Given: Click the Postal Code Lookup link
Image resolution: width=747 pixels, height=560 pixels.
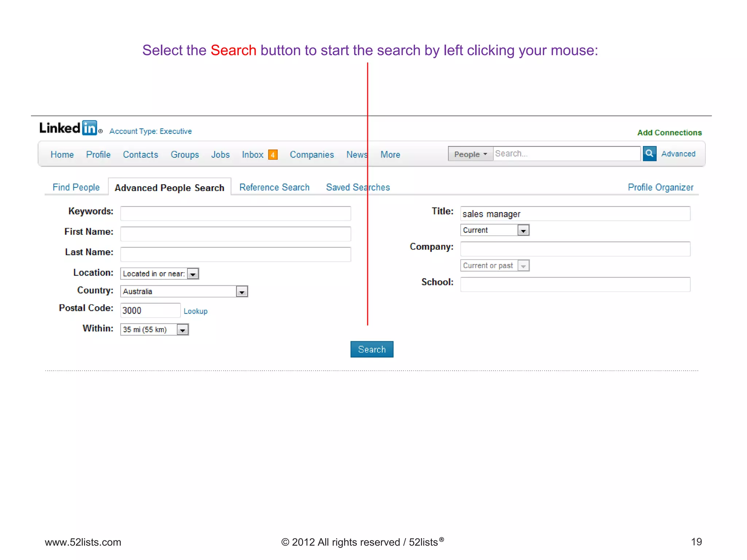Looking at the screenshot, I should [x=196, y=311].
